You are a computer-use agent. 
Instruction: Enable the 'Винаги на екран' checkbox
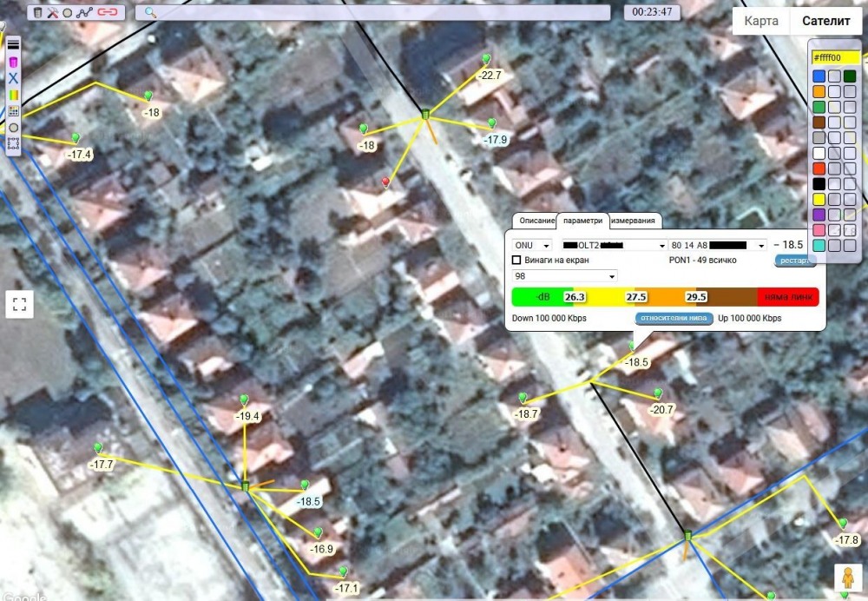click(517, 260)
